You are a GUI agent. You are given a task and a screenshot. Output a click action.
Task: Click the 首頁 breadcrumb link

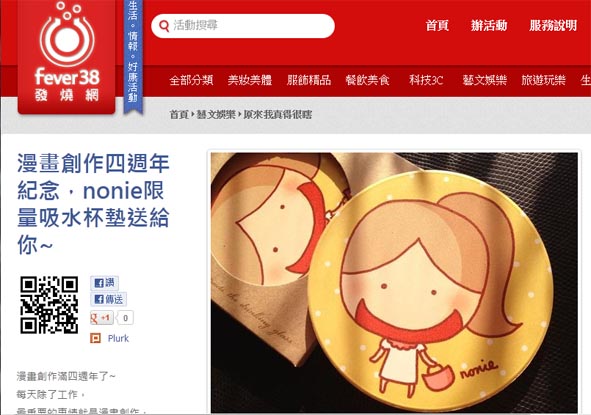click(179, 114)
